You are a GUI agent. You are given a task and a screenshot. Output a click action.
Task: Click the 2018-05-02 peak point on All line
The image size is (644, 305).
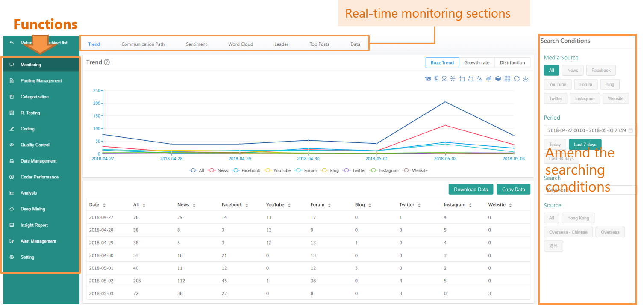[445, 102]
